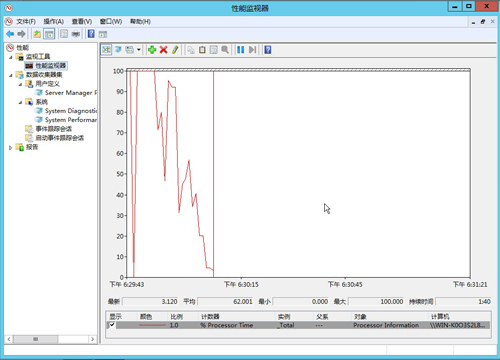Click the View Log Data icon

tap(118, 50)
